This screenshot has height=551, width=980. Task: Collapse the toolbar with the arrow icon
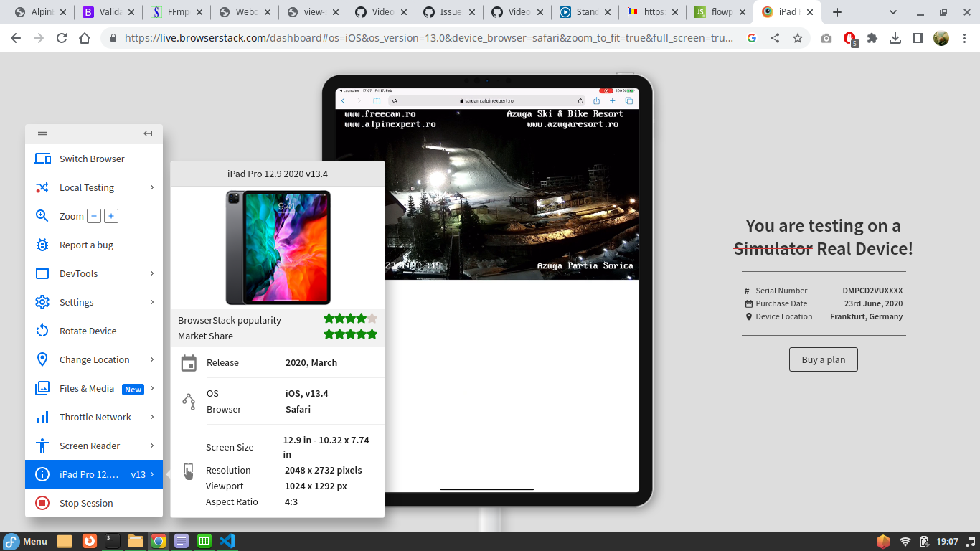coord(148,133)
